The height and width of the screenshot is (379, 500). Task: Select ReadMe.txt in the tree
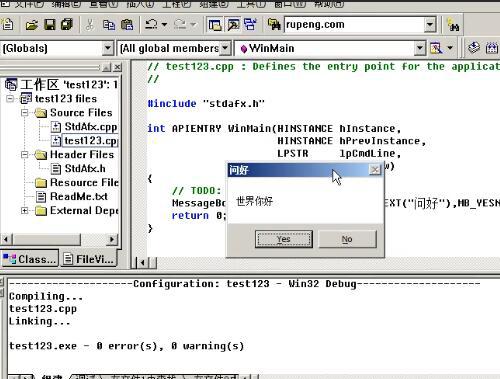click(x=79, y=197)
